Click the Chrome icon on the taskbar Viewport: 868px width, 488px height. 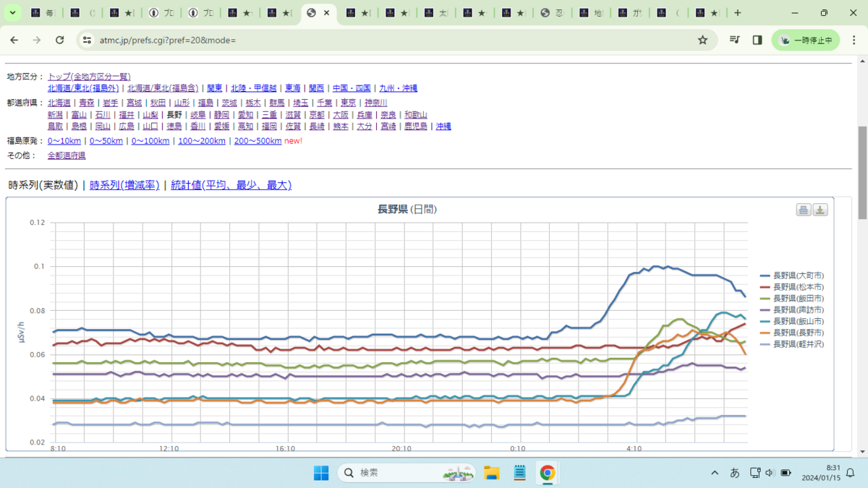[x=548, y=473]
